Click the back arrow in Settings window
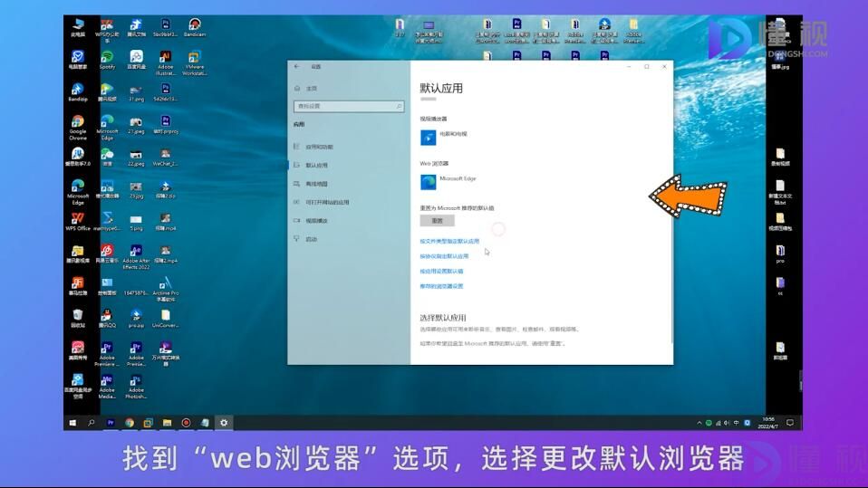 point(297,66)
